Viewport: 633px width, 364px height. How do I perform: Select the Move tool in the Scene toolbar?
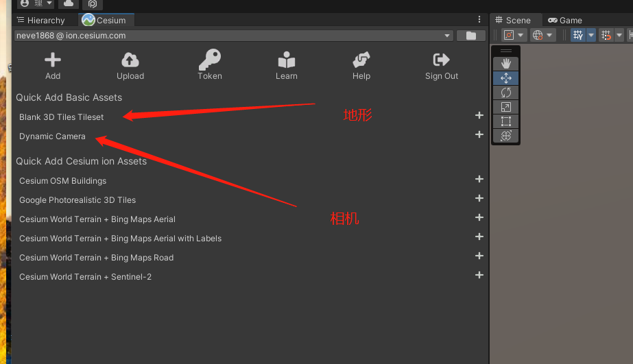(506, 78)
